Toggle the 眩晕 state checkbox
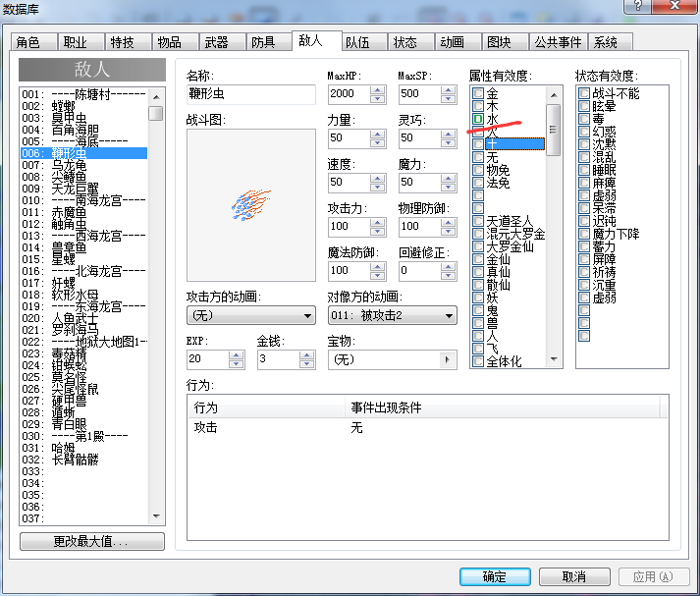This screenshot has width=700, height=596. click(x=584, y=106)
